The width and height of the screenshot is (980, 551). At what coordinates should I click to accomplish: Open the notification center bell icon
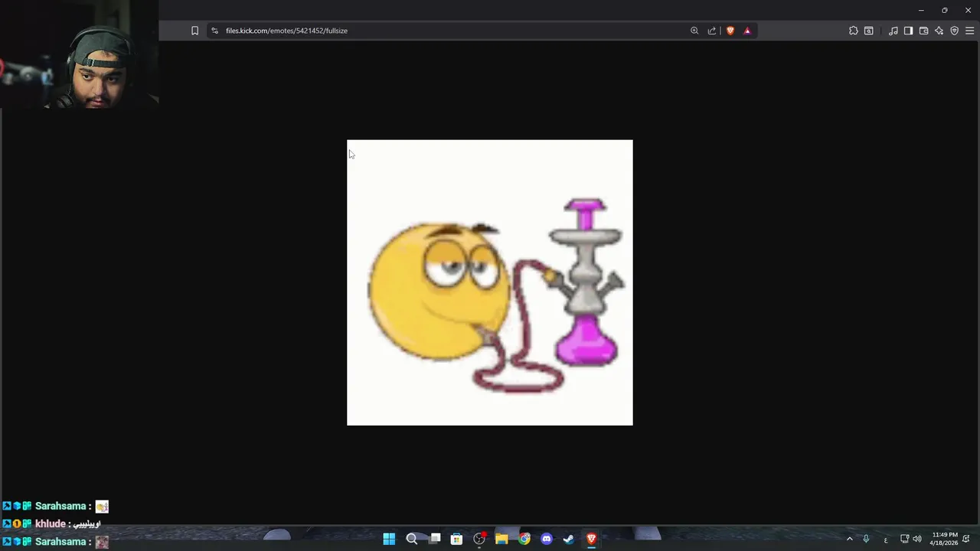click(966, 539)
